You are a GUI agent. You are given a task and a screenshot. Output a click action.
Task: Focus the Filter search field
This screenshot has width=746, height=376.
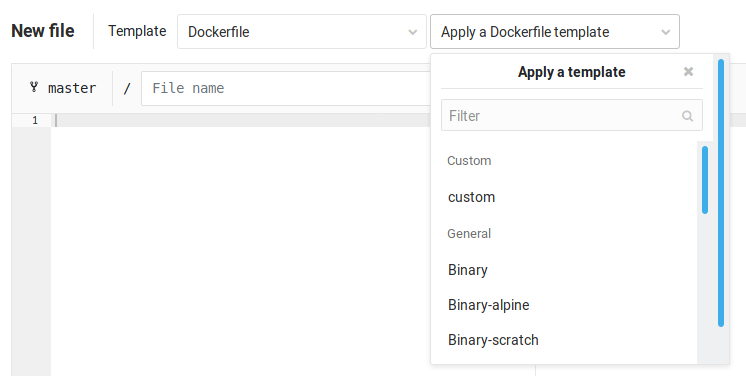(571, 115)
